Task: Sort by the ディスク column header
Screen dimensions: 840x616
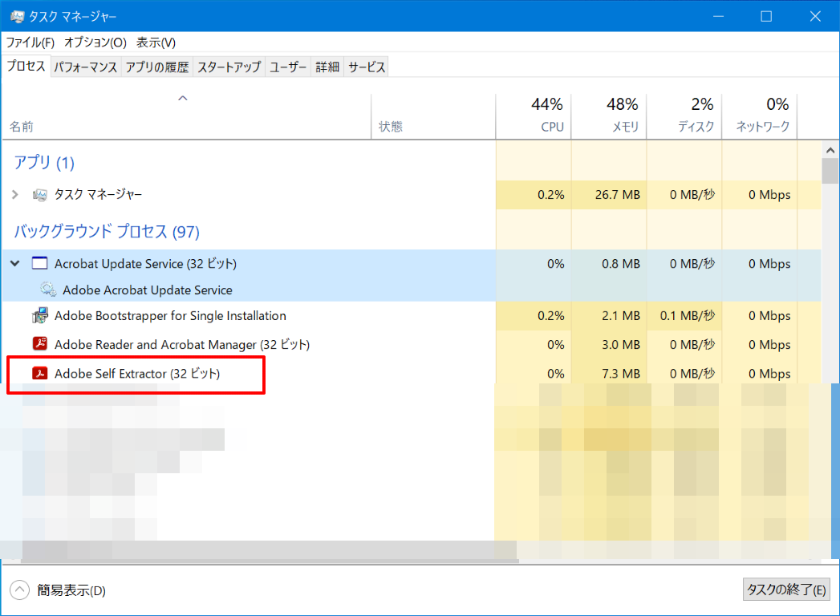Action: coord(684,115)
